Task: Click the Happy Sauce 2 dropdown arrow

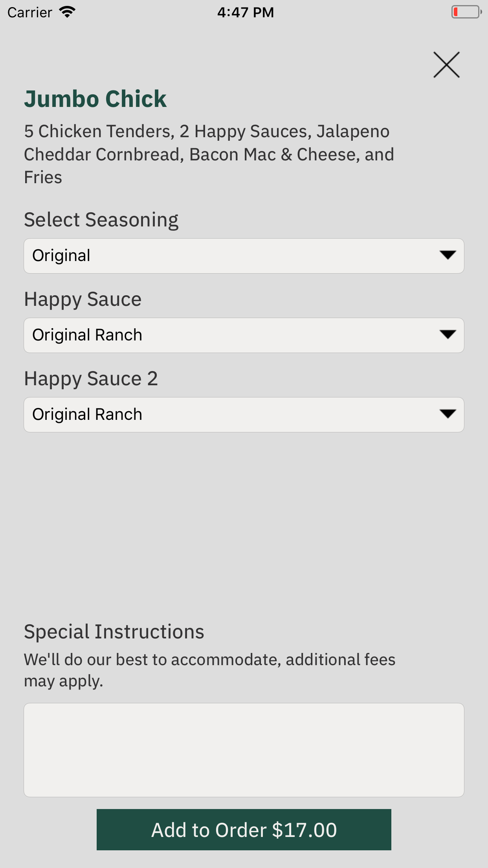Action: [x=448, y=414]
